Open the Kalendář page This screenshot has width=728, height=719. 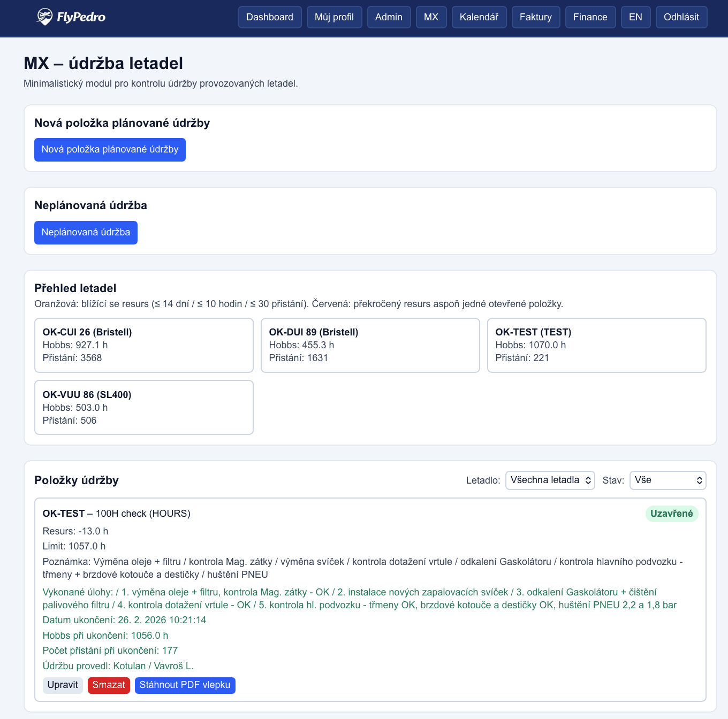[x=479, y=17]
